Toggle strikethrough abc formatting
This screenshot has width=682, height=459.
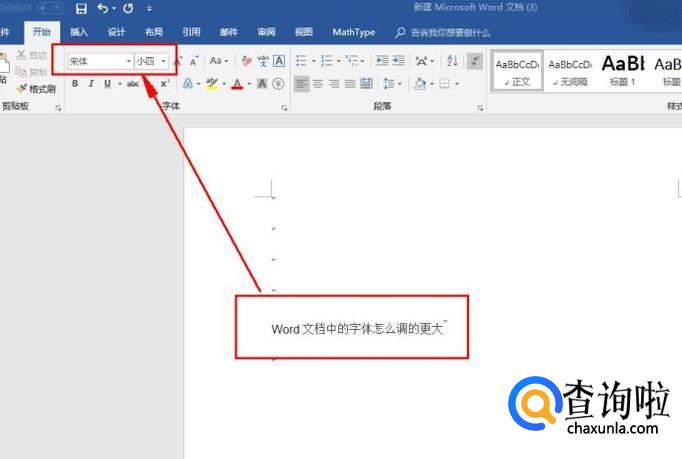[133, 84]
